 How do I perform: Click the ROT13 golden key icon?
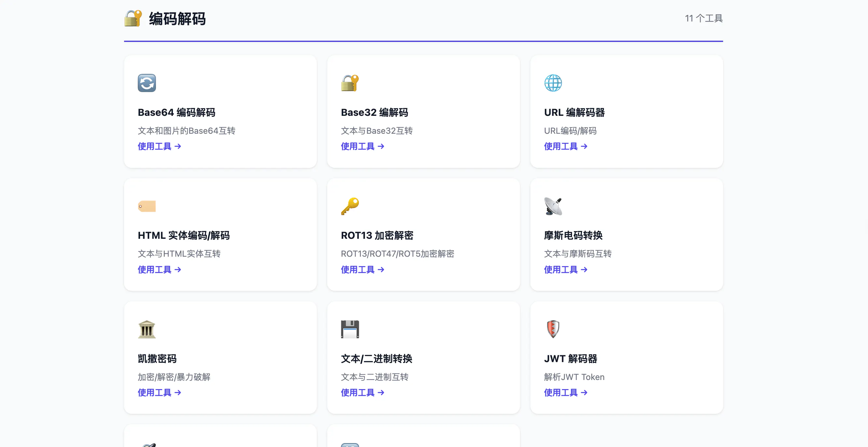pos(350,206)
